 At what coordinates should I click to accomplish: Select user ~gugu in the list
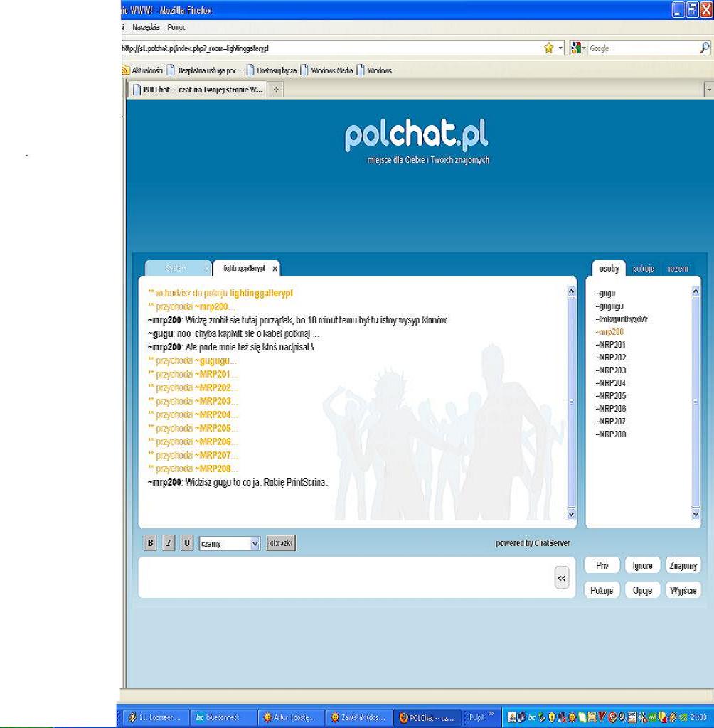click(606, 294)
